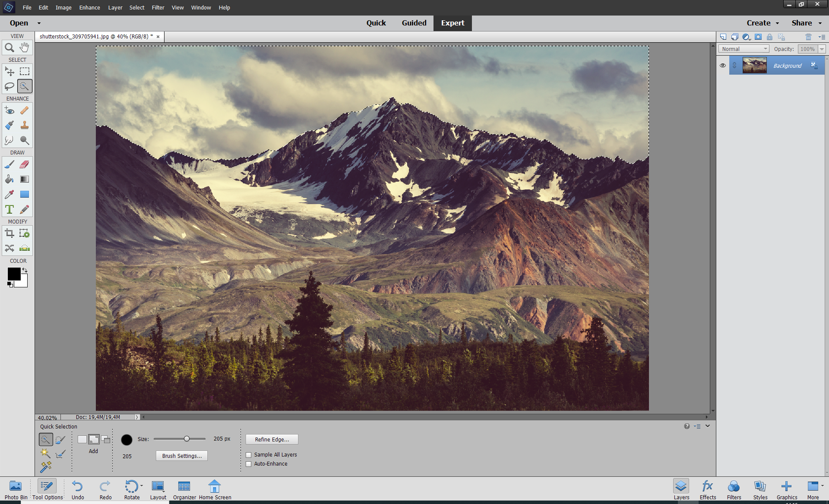
Task: Choose the Magic Wand selection tool option
Action: pos(45,453)
